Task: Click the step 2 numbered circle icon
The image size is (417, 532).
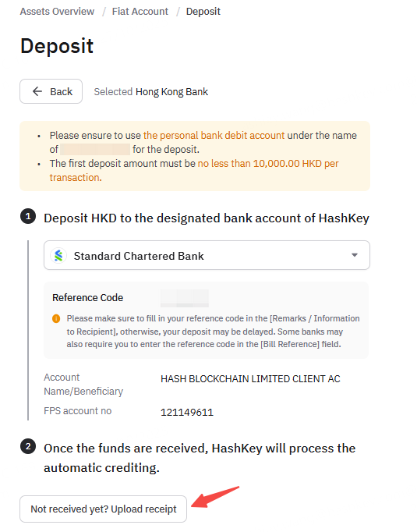Action: tap(28, 446)
